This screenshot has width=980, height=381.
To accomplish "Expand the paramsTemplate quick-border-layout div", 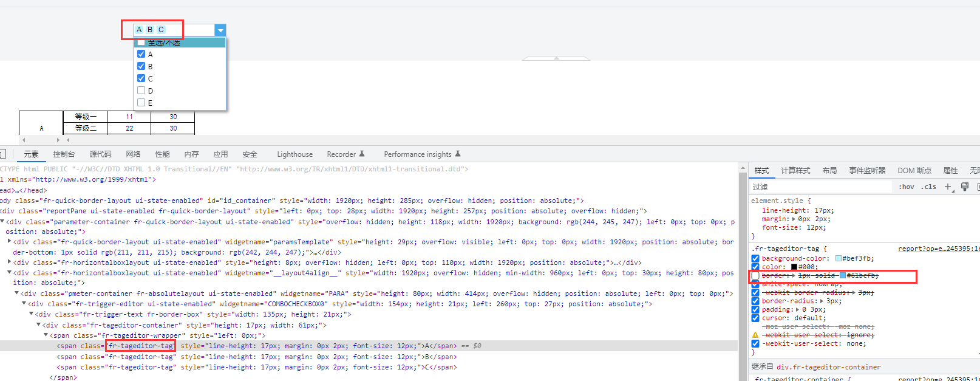I will point(9,242).
